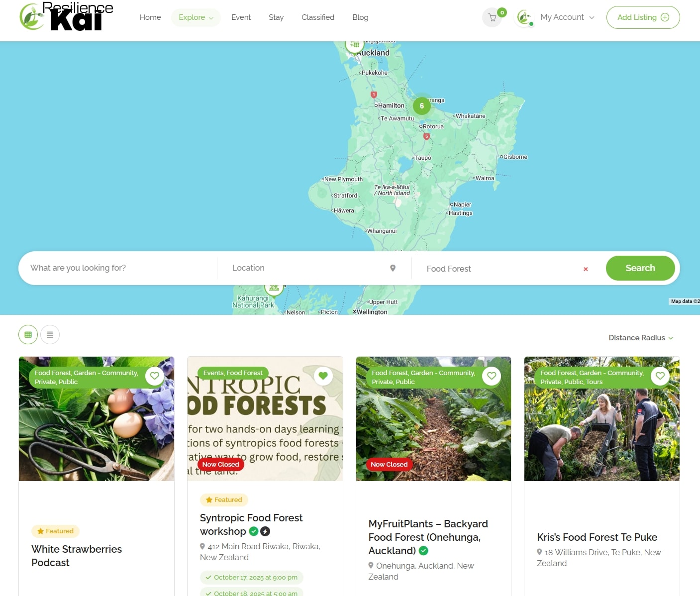
Task: Open the Blog menu item
Action: [x=360, y=17]
